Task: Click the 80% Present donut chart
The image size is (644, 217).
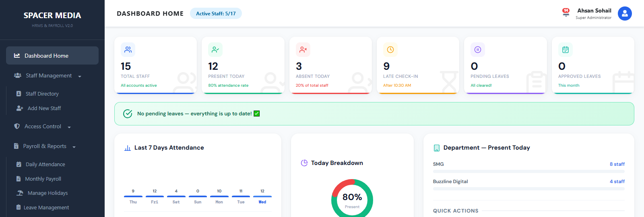Action: coord(352,198)
